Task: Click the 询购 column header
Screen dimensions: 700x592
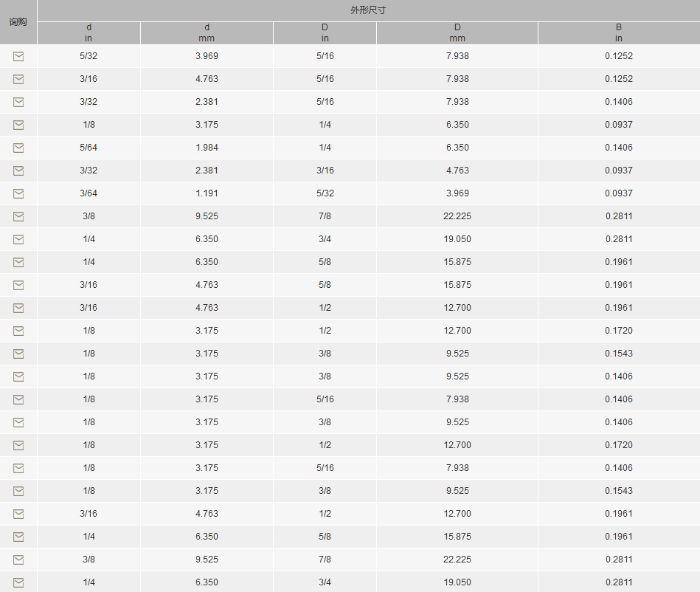Action: 18,22
